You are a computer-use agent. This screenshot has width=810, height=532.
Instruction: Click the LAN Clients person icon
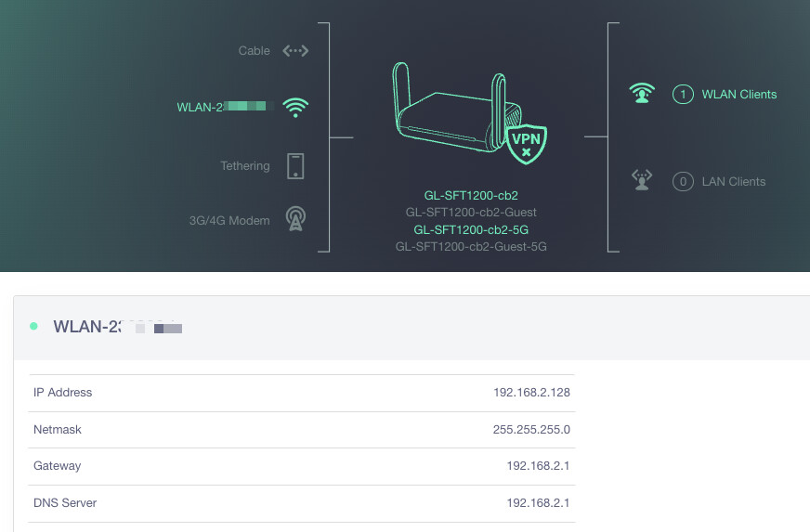click(641, 180)
